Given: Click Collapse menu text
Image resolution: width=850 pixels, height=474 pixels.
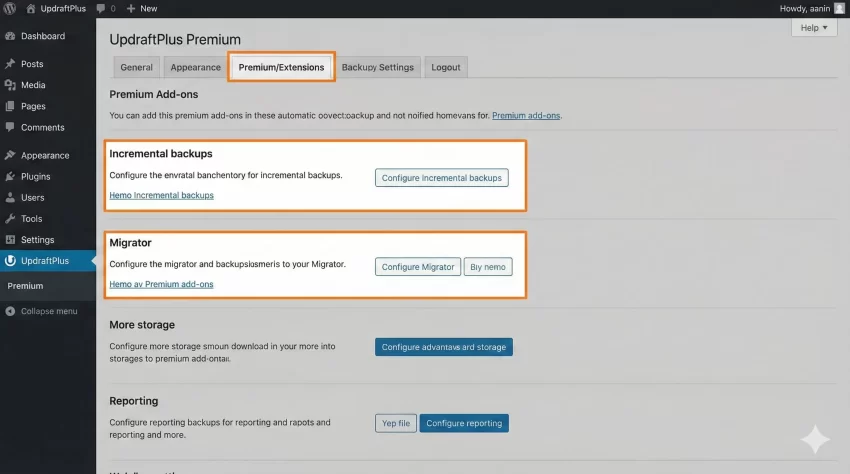Looking at the screenshot, I should click(x=49, y=311).
